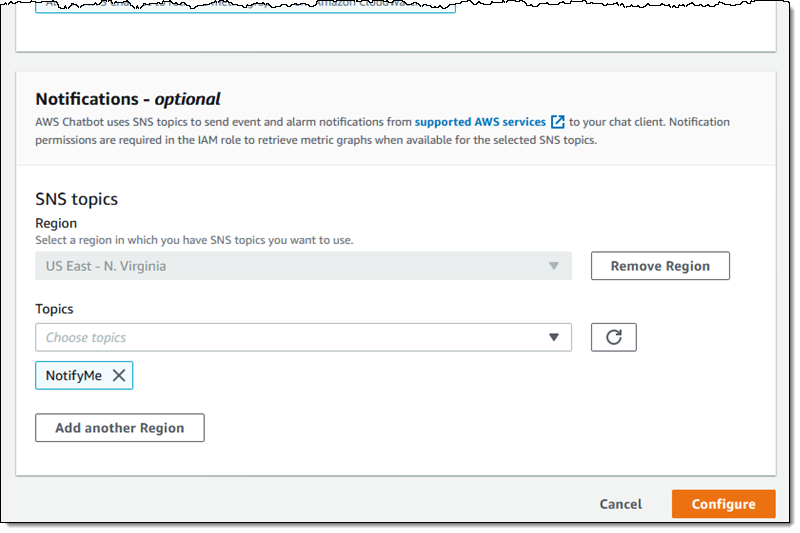The width and height of the screenshot is (800, 533).
Task: Click the Choose topics field
Action: pos(290,337)
